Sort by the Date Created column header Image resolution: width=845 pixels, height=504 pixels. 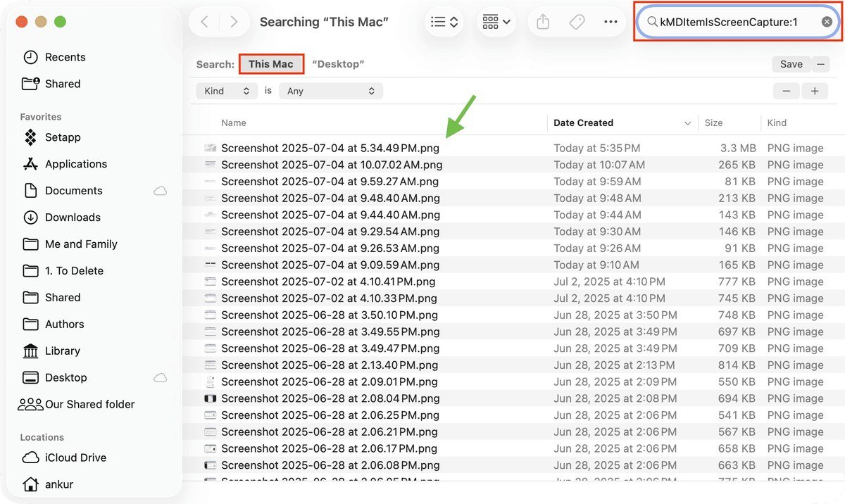(583, 122)
